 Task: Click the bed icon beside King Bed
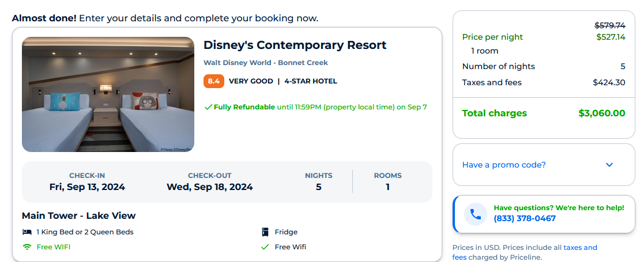[x=27, y=232]
